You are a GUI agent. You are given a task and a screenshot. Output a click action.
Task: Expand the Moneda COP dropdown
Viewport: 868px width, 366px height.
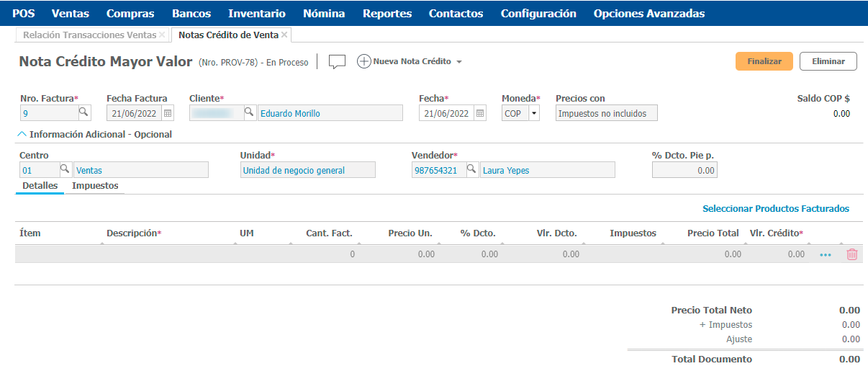533,113
